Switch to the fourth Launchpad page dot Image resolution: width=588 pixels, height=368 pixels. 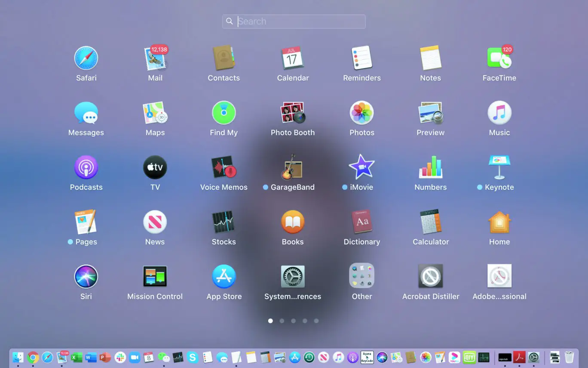click(x=305, y=321)
